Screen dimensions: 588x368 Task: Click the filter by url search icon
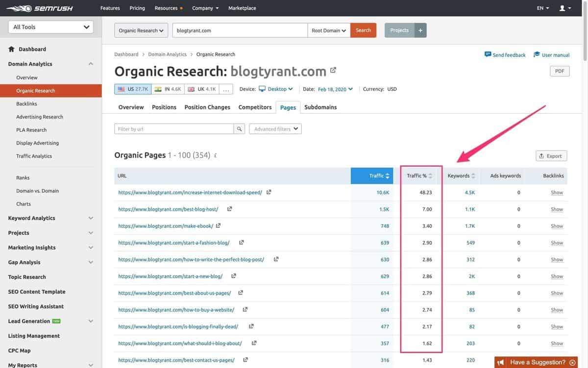point(239,129)
